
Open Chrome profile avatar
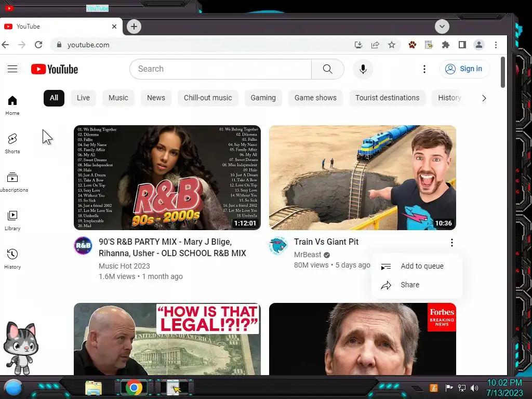point(478,45)
